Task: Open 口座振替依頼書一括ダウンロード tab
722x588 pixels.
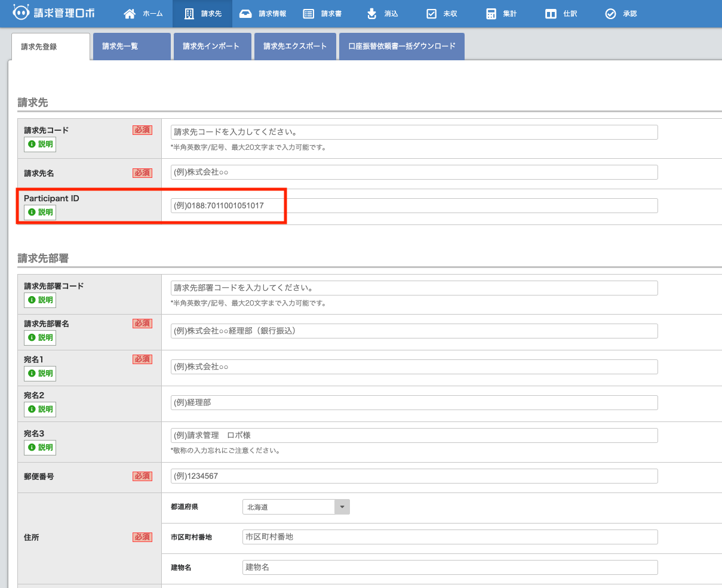Action: 401,47
